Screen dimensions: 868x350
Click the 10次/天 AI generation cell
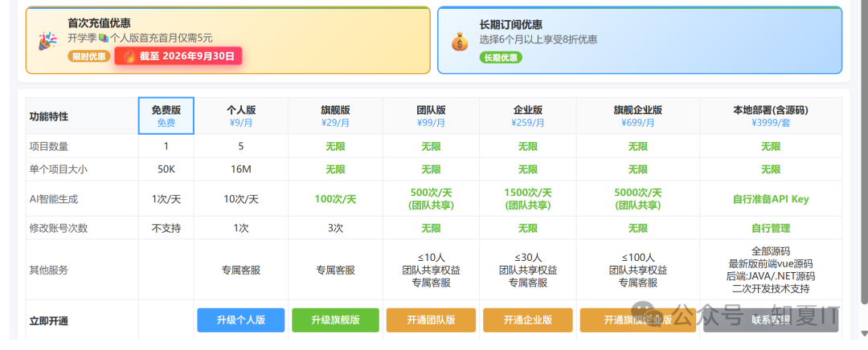coord(241,199)
